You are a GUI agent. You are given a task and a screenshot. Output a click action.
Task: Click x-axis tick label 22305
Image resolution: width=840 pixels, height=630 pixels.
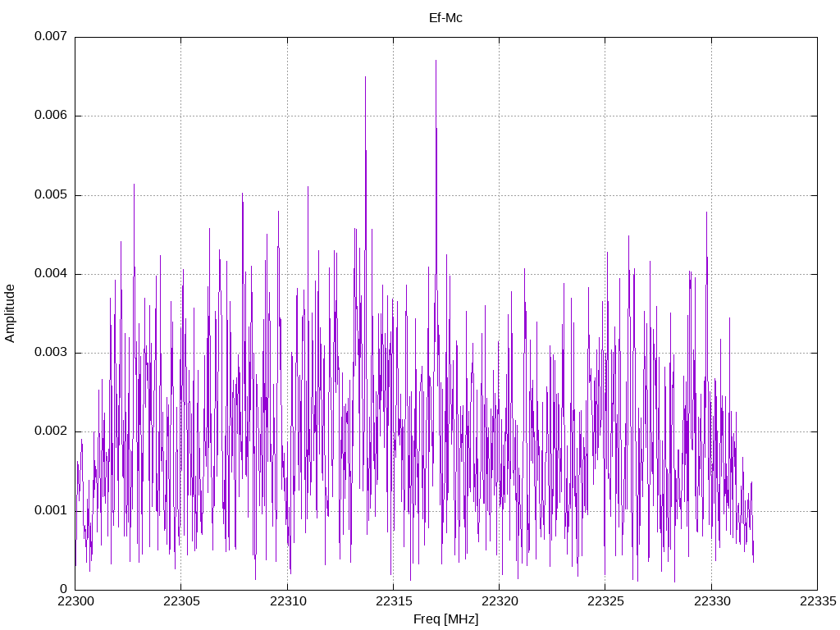tap(181, 601)
